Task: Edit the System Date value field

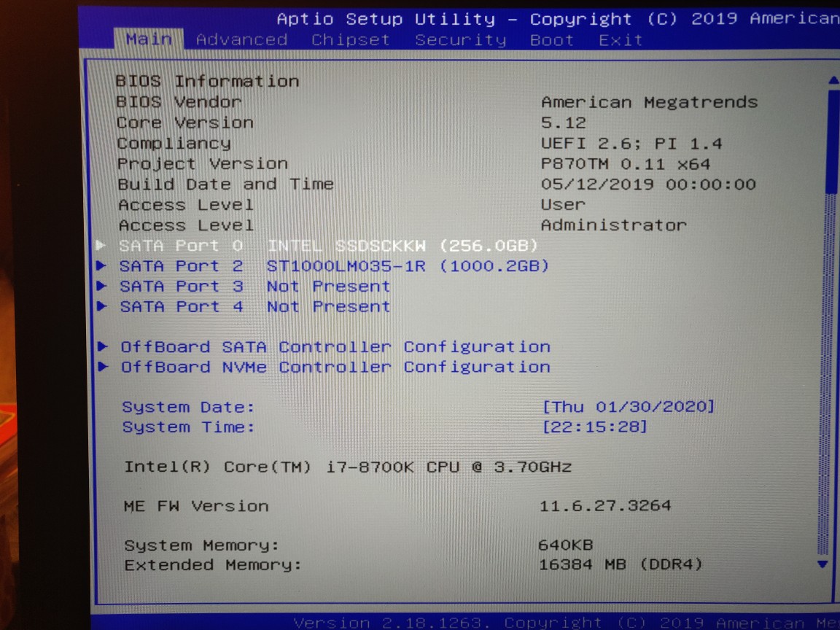Action: (629, 407)
